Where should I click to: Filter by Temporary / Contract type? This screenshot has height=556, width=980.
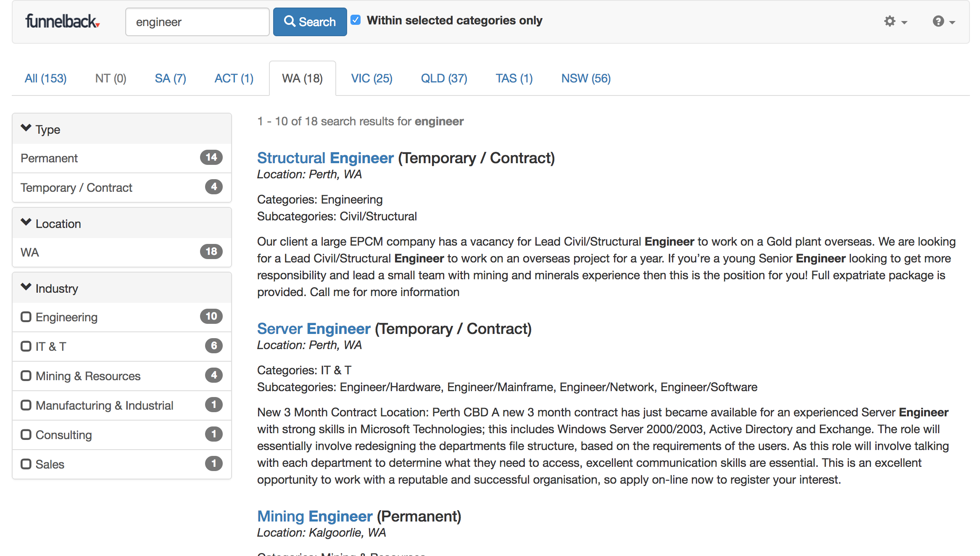[x=76, y=188]
